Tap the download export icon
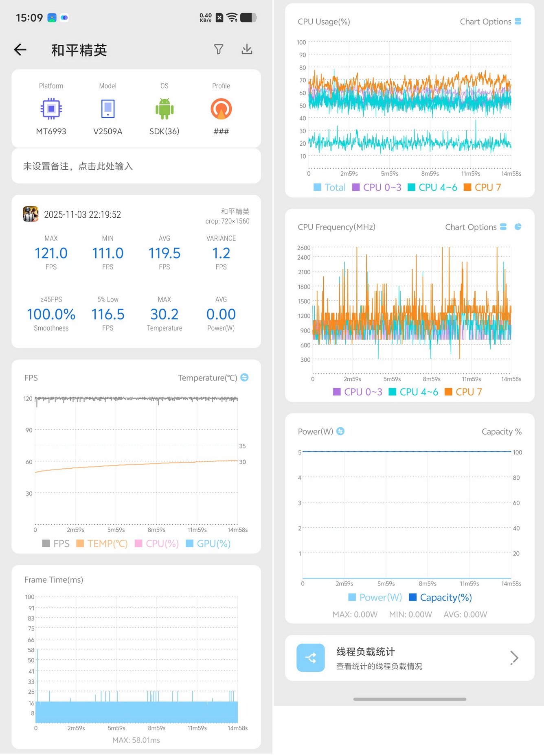This screenshot has width=544, height=756. click(247, 49)
